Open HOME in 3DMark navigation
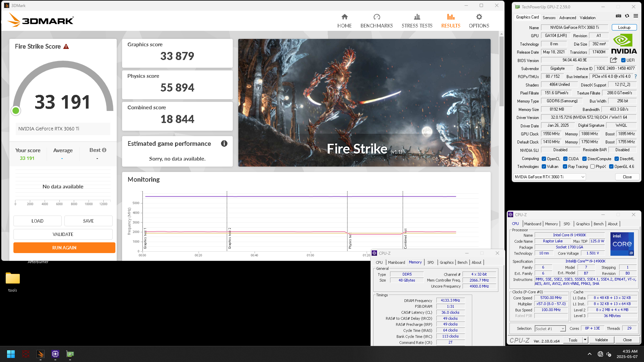Image resolution: width=644 pixels, height=362 pixels. (x=344, y=21)
